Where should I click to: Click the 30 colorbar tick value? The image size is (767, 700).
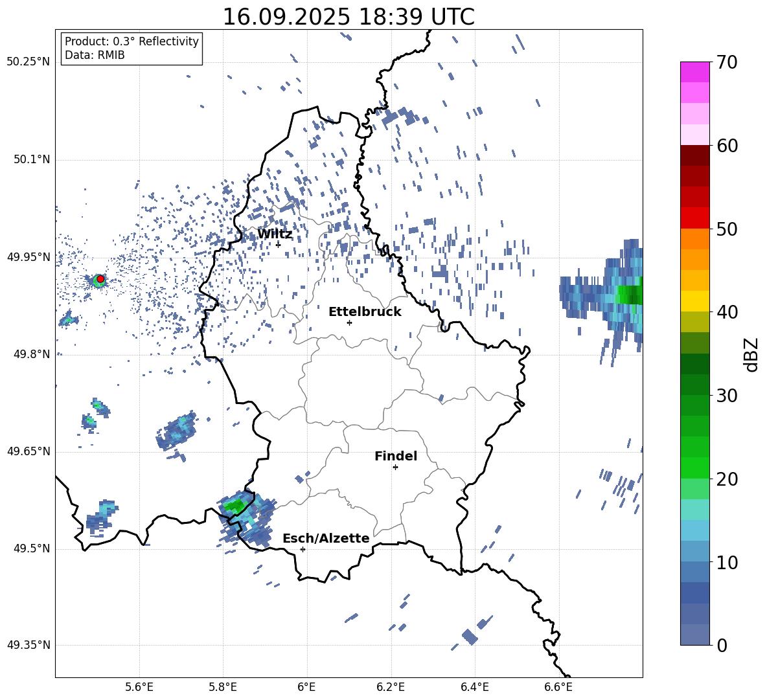[x=727, y=396]
